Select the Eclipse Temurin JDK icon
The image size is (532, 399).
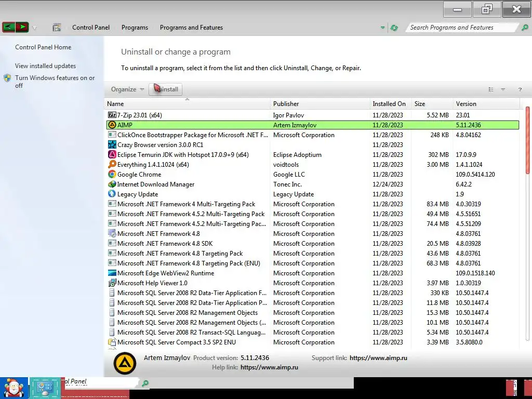(112, 154)
